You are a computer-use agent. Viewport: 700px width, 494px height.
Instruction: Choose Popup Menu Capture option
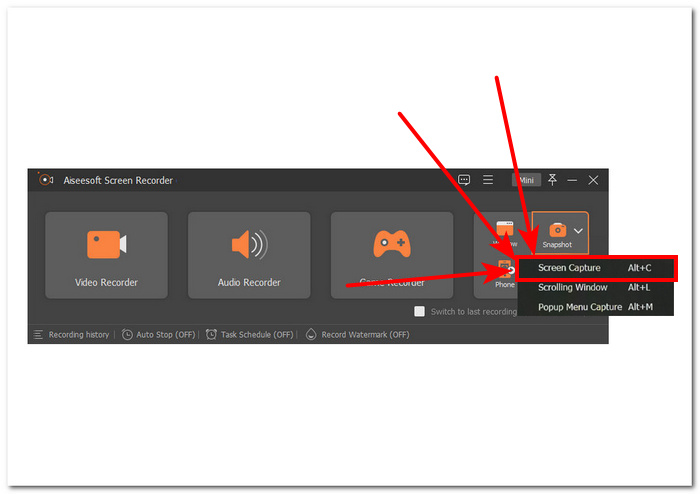click(596, 307)
